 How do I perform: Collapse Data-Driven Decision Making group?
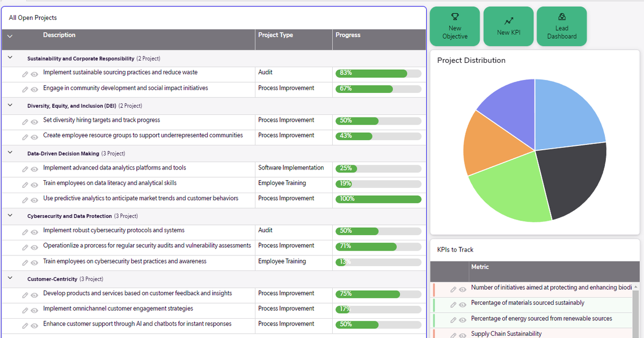[x=10, y=152]
